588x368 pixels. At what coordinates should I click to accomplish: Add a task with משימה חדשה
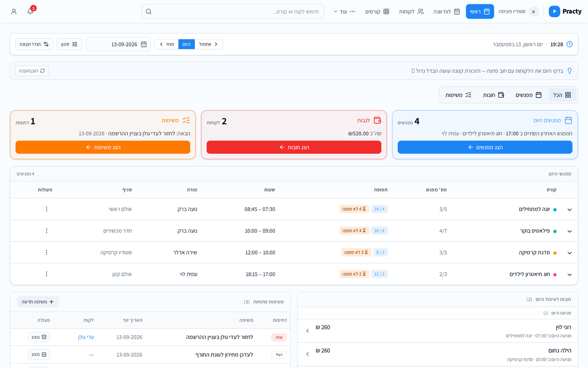click(x=38, y=302)
